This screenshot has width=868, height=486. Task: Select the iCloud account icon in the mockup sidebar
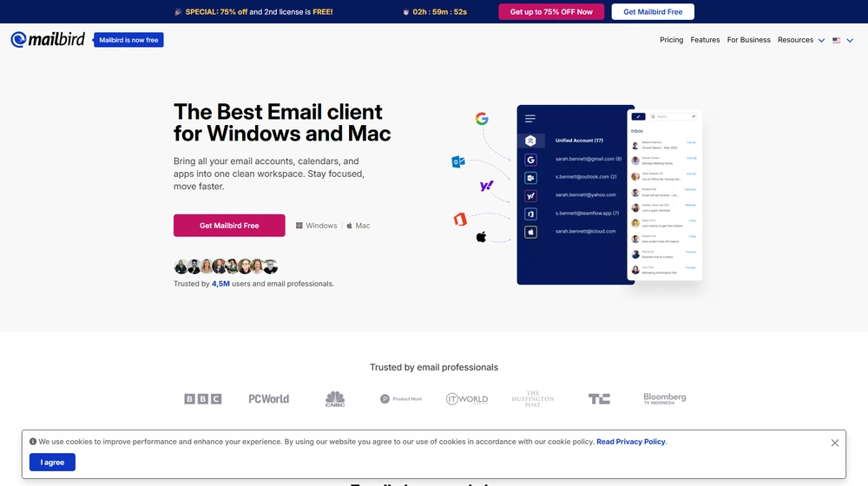point(530,232)
